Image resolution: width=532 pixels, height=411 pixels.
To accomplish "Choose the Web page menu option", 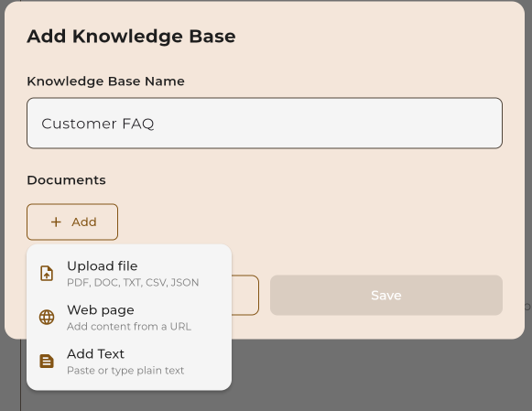I will pyautogui.click(x=129, y=318).
